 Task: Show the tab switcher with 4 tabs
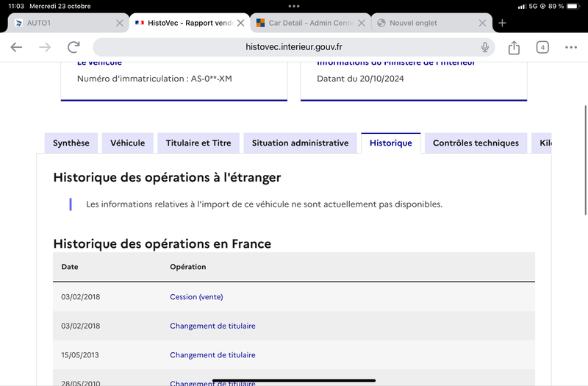pyautogui.click(x=542, y=47)
